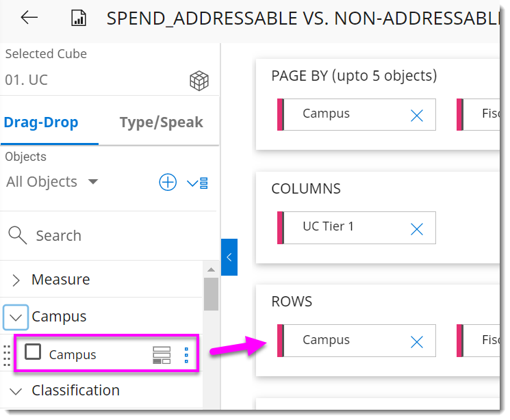Viewport: 510px width, 420px height.
Task: Open the list view options icon
Action: pos(197,183)
